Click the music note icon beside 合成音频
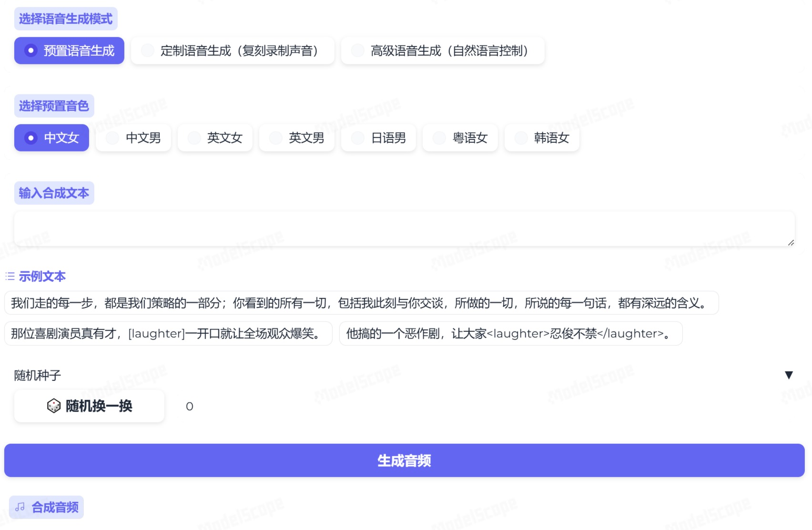This screenshot has width=812, height=530. tap(20, 507)
